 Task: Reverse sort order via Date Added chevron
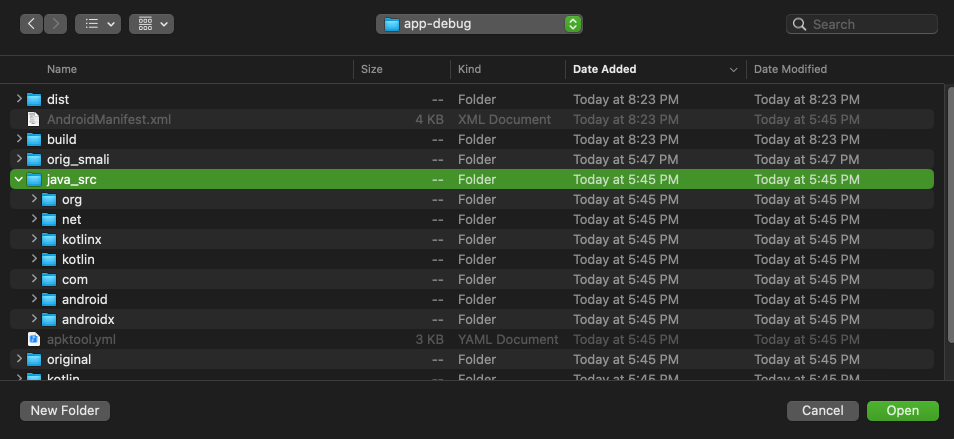point(733,70)
